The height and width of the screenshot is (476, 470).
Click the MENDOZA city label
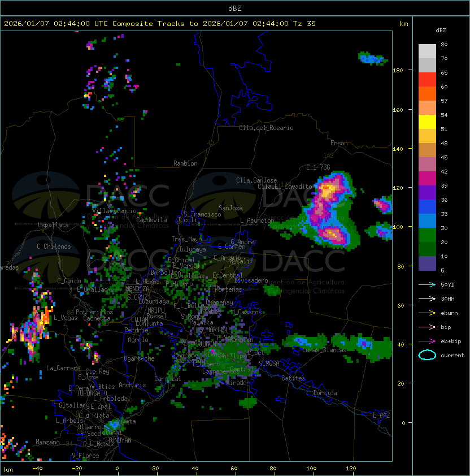pos(137,289)
